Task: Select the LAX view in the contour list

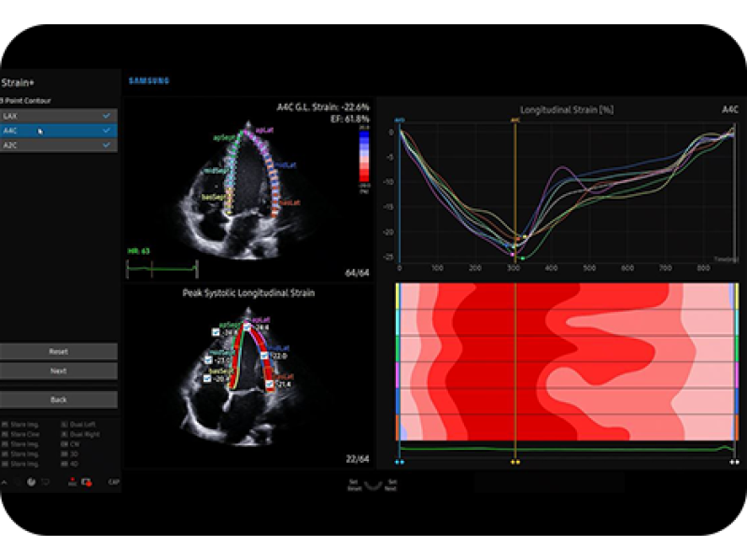Action: 58,116
